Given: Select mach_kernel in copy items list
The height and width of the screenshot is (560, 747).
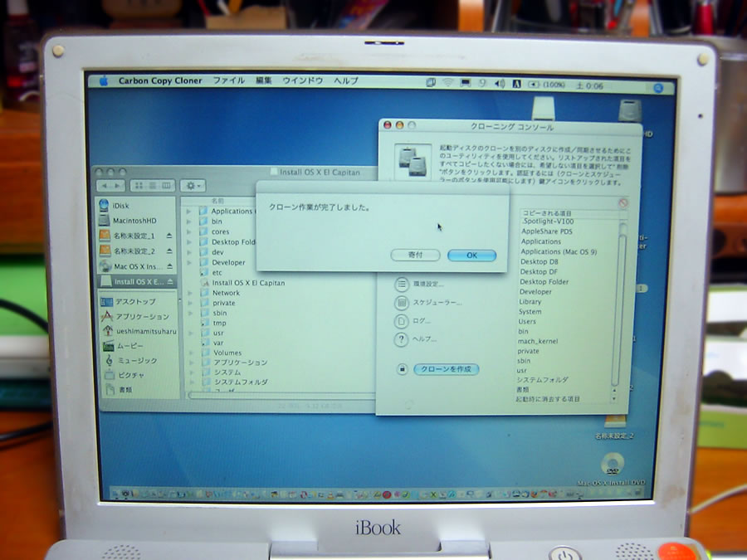Looking at the screenshot, I should click(x=537, y=342).
